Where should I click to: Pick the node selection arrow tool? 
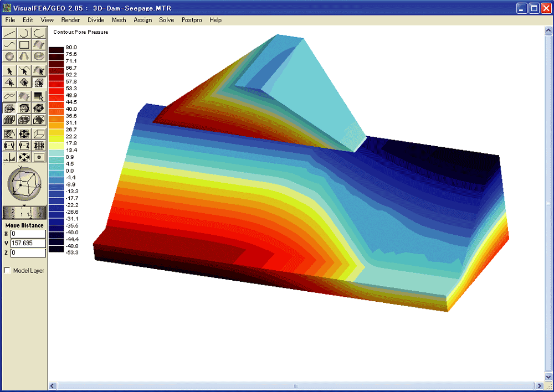(9, 71)
